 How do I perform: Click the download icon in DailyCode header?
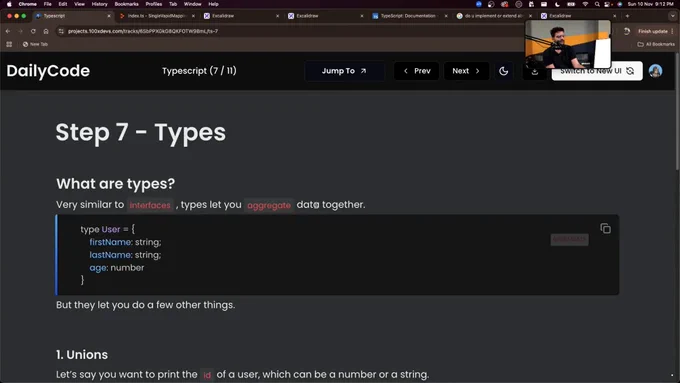[x=535, y=71]
